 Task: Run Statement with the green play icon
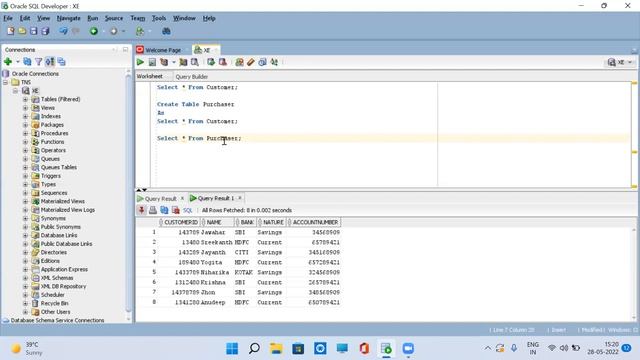point(140,62)
